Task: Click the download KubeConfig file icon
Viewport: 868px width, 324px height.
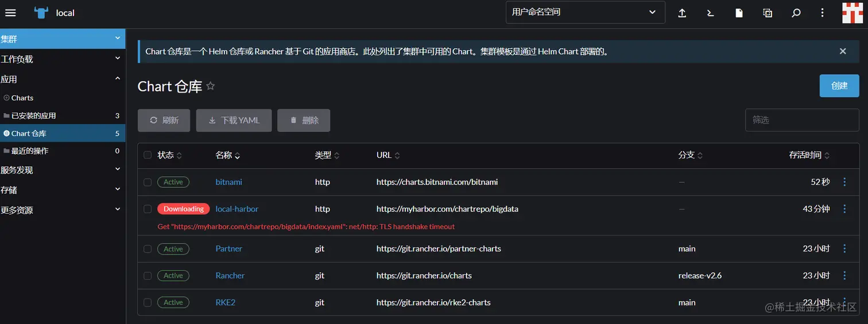Action: pyautogui.click(x=739, y=13)
